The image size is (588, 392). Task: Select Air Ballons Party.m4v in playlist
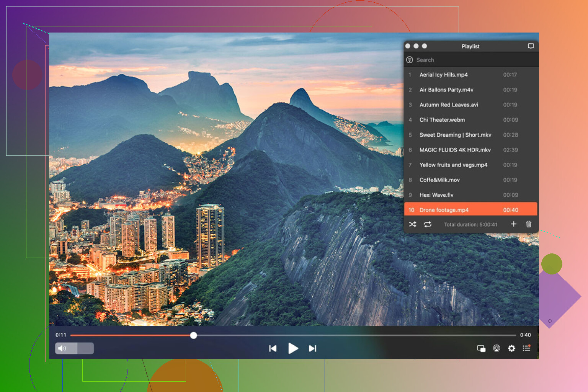point(471,90)
